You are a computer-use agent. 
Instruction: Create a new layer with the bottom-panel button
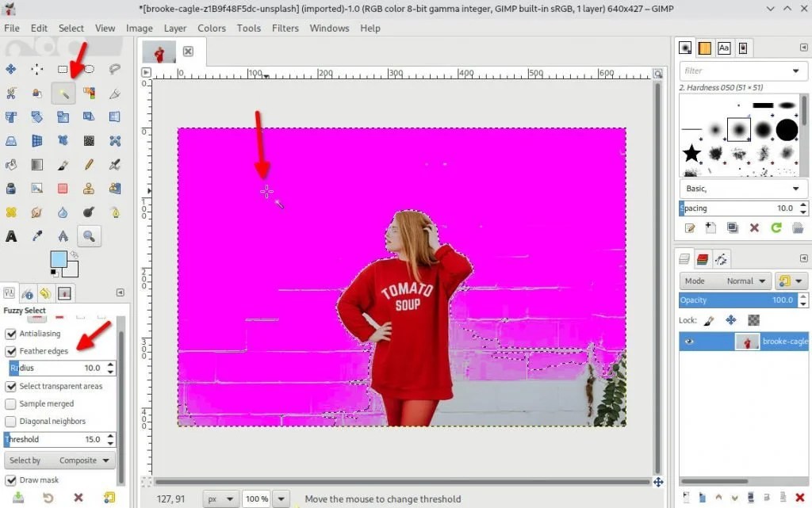click(x=687, y=497)
